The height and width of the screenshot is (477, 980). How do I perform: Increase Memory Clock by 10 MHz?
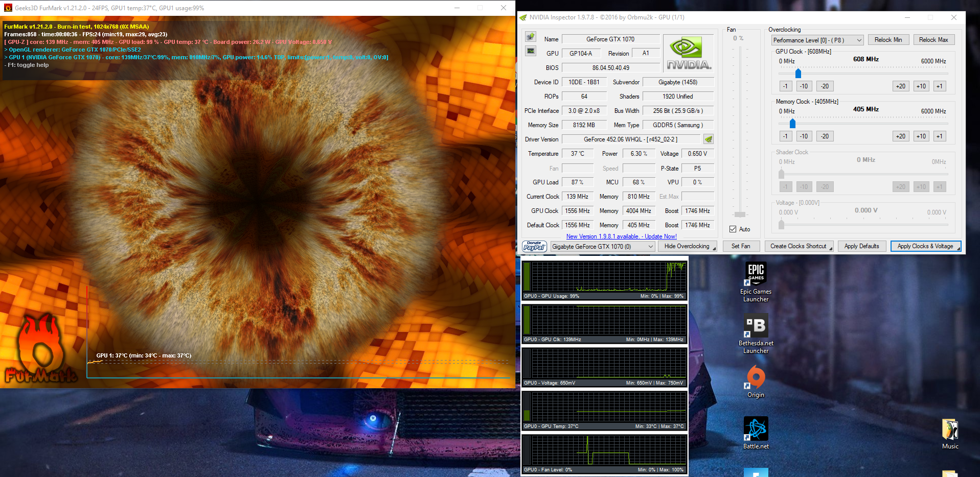921,136
